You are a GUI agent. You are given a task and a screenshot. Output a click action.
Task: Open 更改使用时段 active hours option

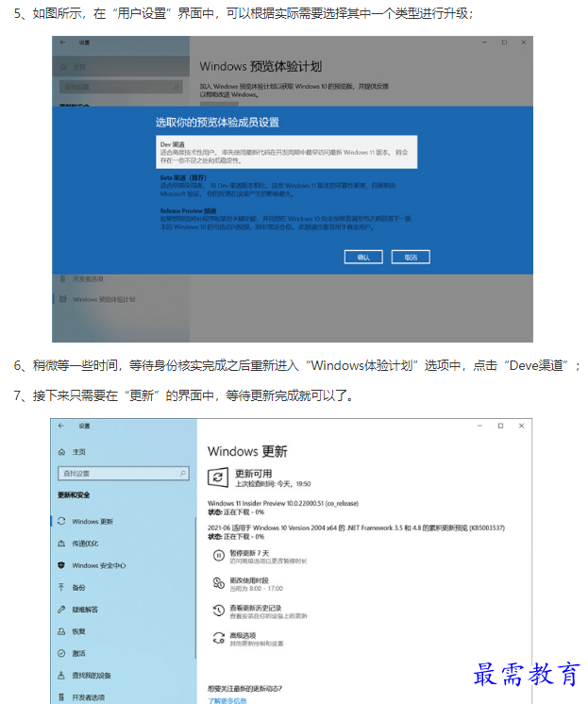point(249,583)
